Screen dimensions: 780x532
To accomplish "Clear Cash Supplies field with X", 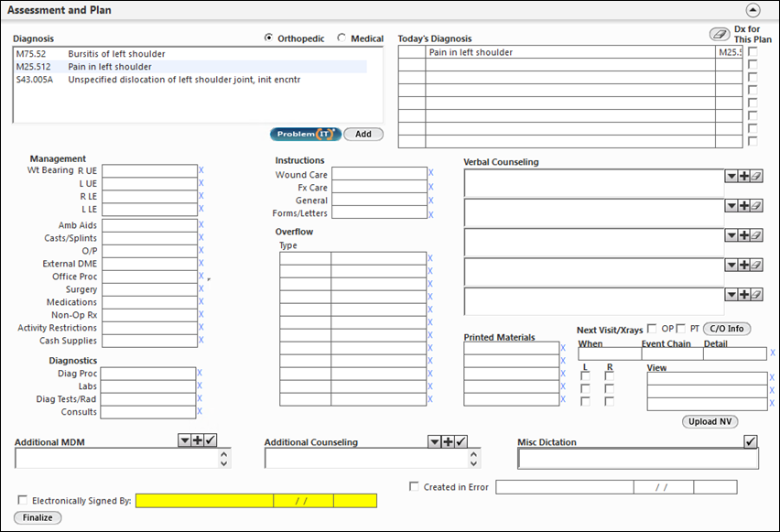I will [x=201, y=341].
